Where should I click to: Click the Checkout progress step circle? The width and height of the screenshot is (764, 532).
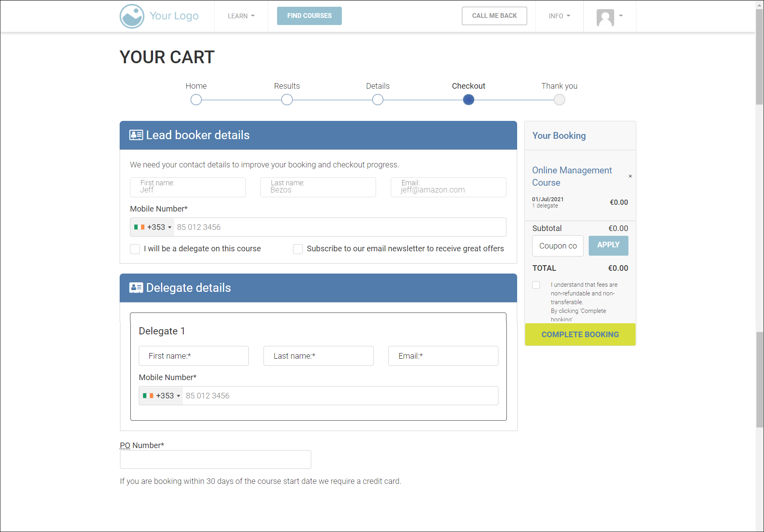point(468,100)
